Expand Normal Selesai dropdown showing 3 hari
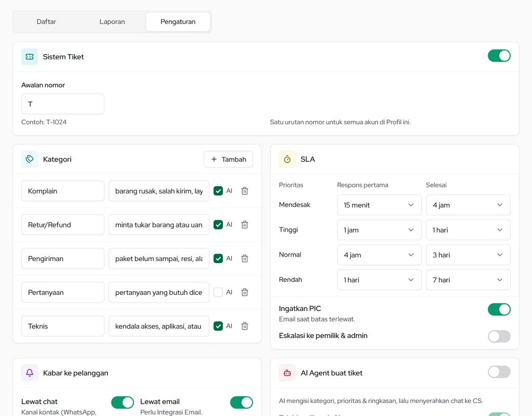This screenshot has height=416, width=532. (x=468, y=255)
